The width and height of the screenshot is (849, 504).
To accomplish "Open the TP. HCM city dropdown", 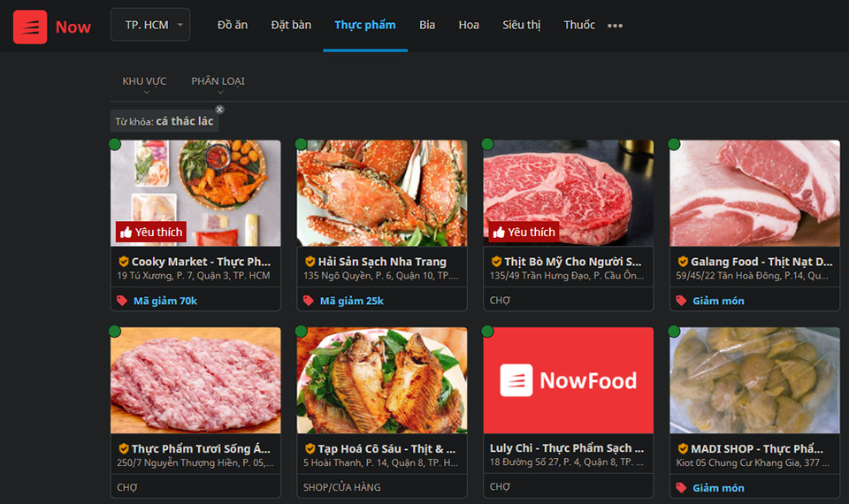I will tap(150, 25).
